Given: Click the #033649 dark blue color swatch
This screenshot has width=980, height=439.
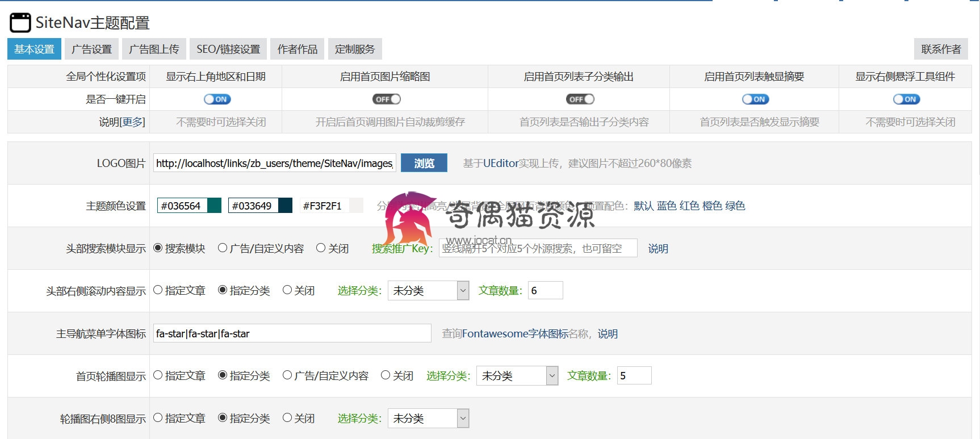Looking at the screenshot, I should [285, 206].
